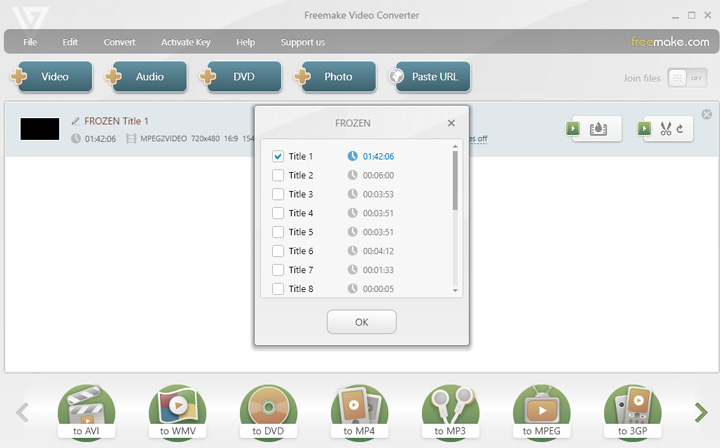Click the Title 4 label
This screenshot has width=720, height=448.
pos(301,213)
